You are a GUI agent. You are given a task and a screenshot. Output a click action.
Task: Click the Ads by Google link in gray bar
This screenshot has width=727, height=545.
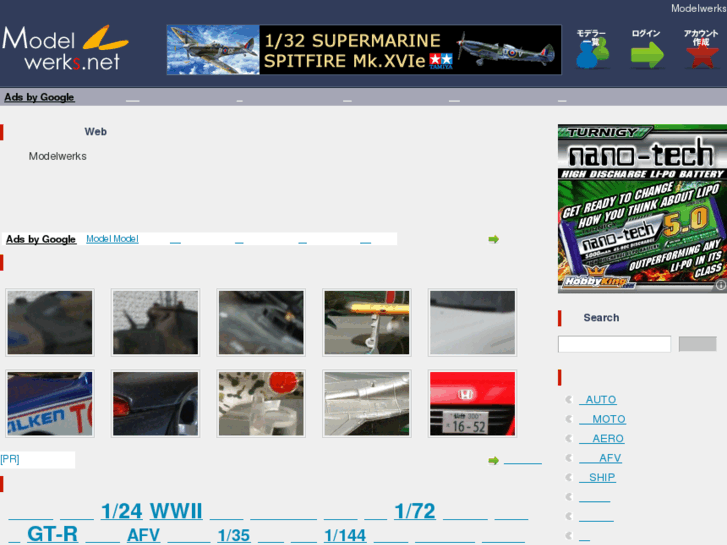(39, 97)
